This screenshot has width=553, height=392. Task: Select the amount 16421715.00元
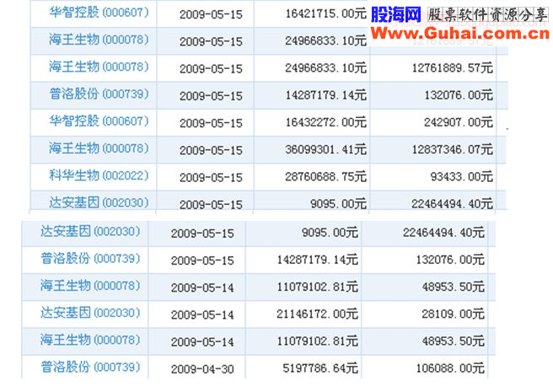click(x=326, y=13)
